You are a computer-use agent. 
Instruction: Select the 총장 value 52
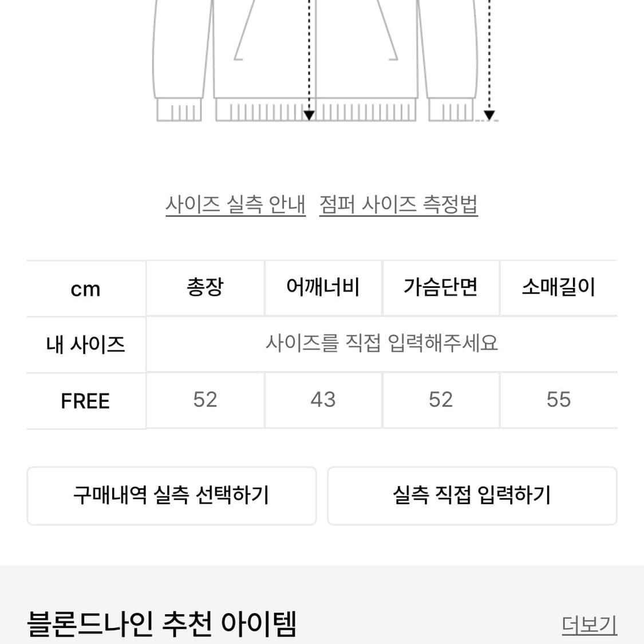(205, 401)
